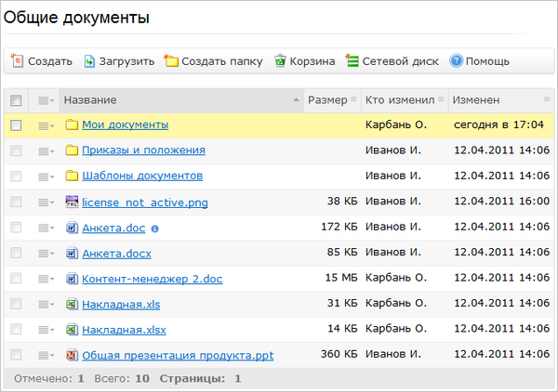Open the header actions dropdown menu
Viewport: 558px width, 392px height.
pos(46,100)
